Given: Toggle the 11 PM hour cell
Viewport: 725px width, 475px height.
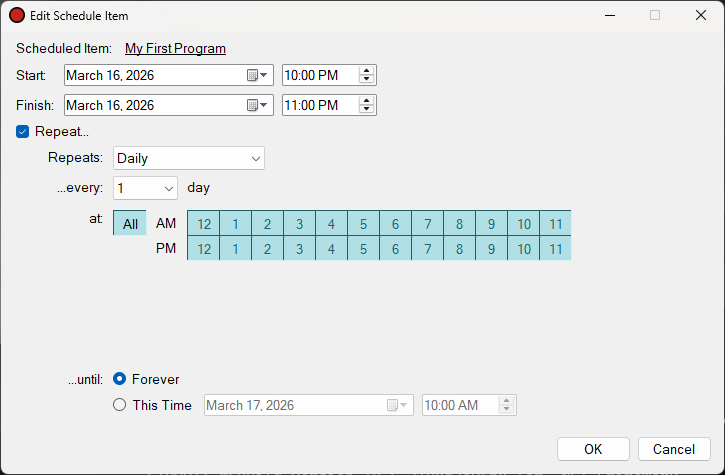Looking at the screenshot, I should (x=555, y=248).
